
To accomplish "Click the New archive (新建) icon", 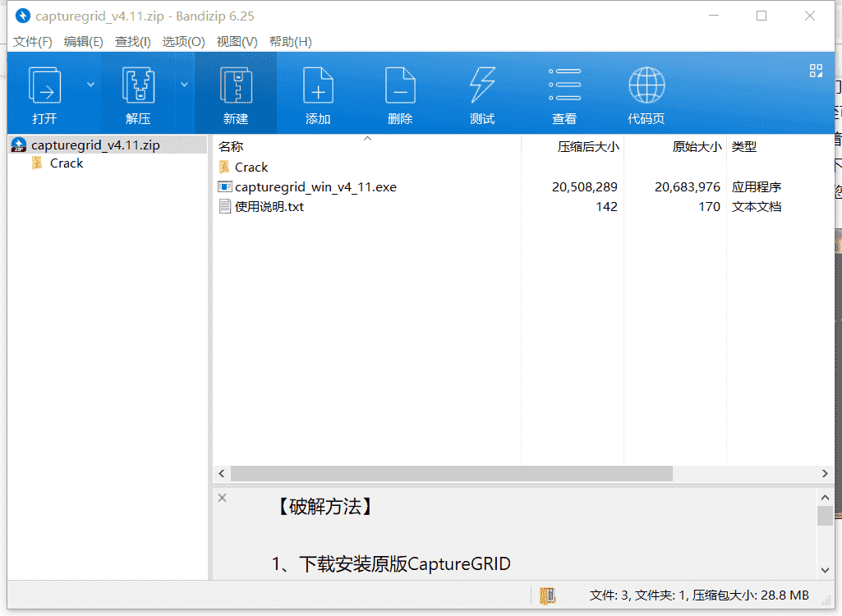I will [x=236, y=86].
